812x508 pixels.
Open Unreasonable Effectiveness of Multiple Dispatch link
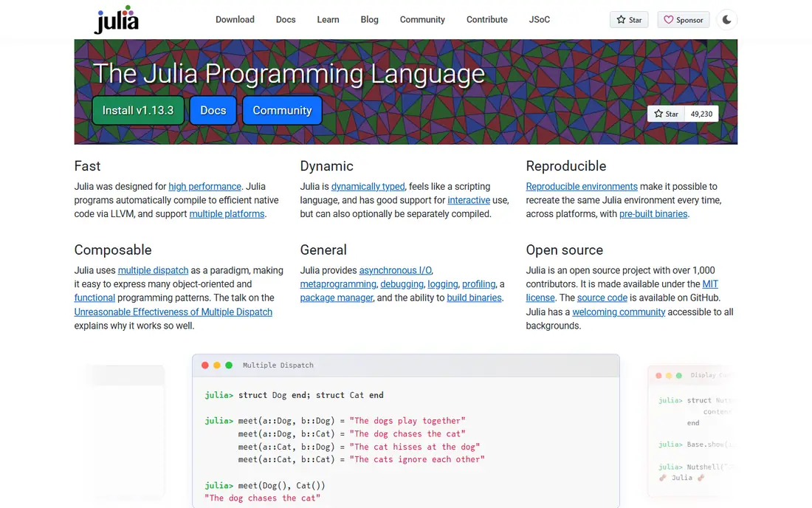click(173, 312)
